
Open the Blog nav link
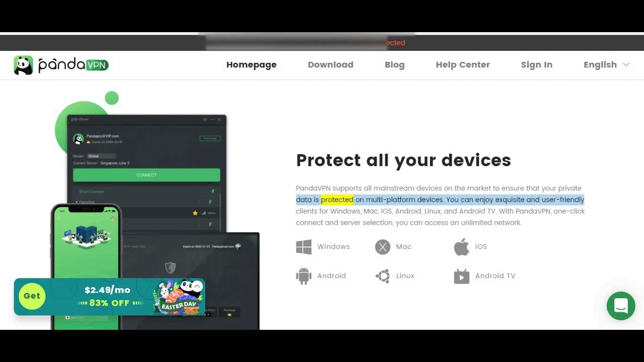coord(394,65)
